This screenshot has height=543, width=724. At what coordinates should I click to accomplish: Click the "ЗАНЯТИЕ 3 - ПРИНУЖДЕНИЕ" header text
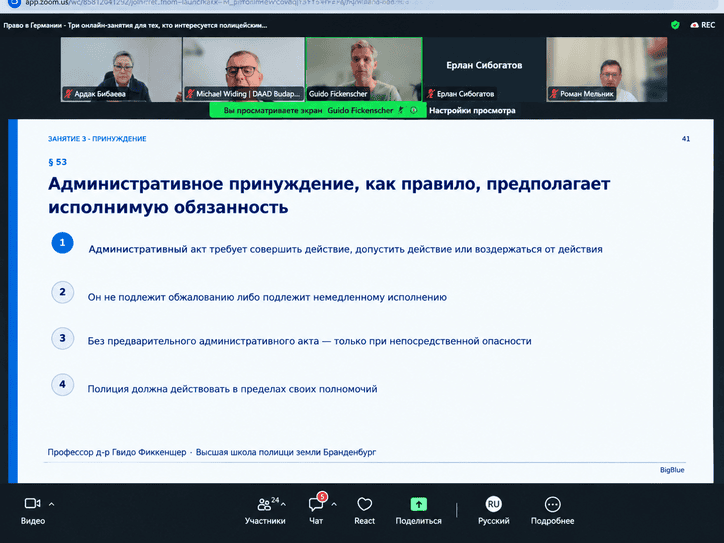tap(97, 139)
